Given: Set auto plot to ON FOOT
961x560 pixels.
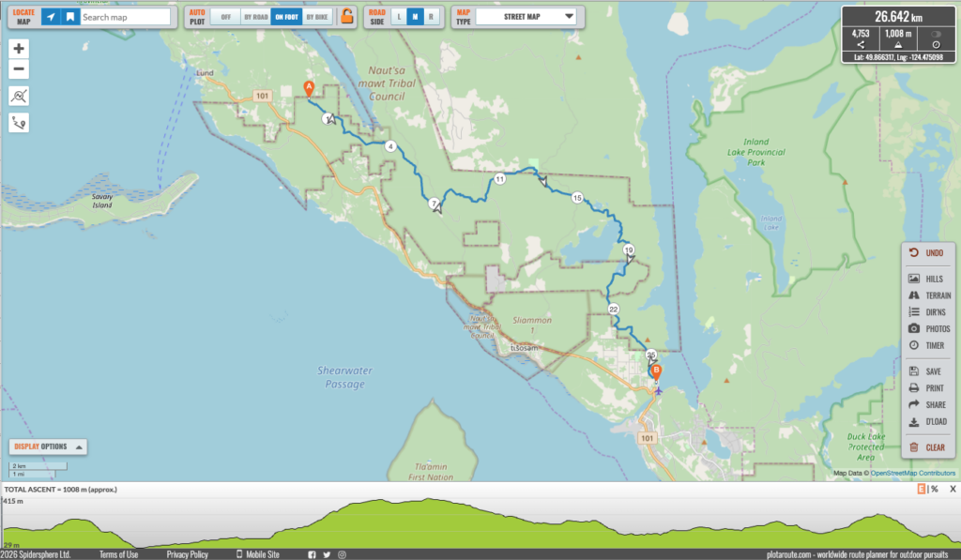Looking at the screenshot, I should 286,17.
